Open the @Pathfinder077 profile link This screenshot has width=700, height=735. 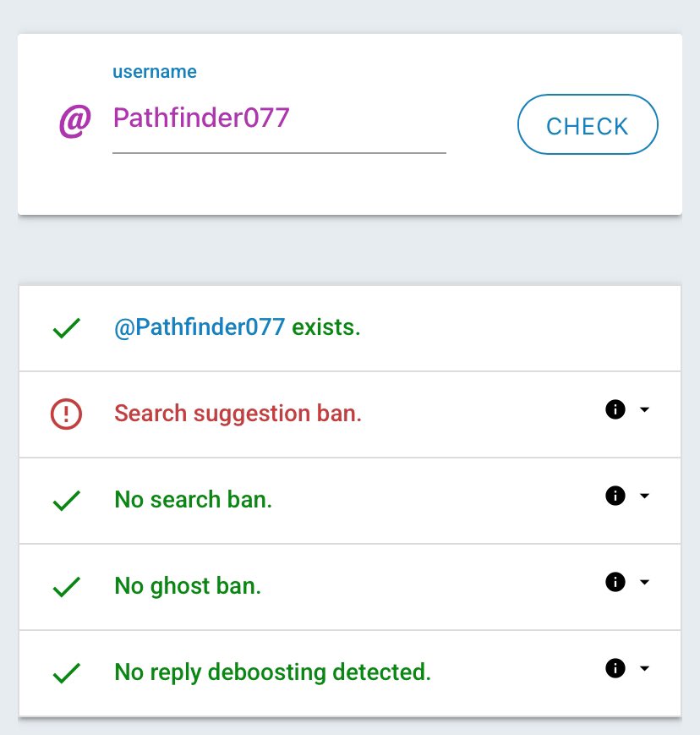pyautogui.click(x=200, y=327)
